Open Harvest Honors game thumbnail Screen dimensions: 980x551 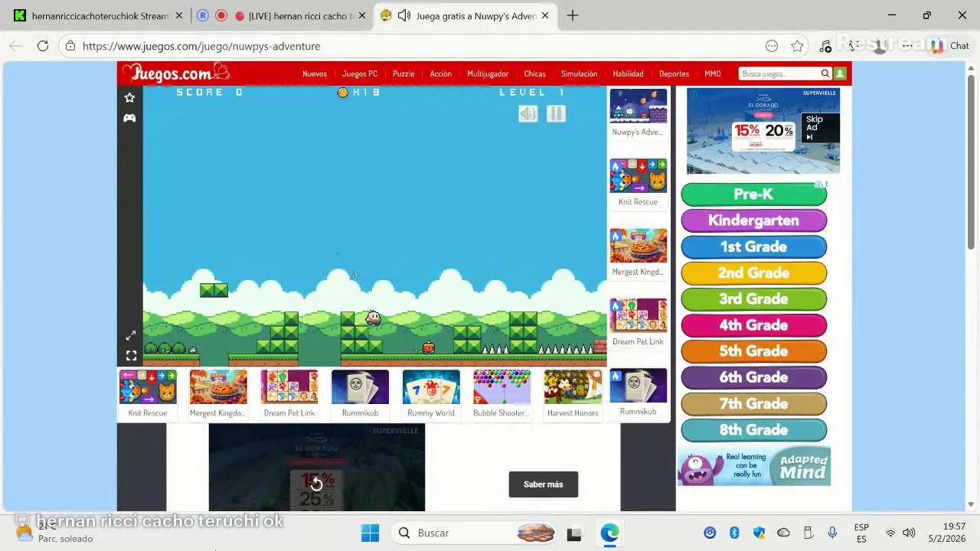[573, 387]
